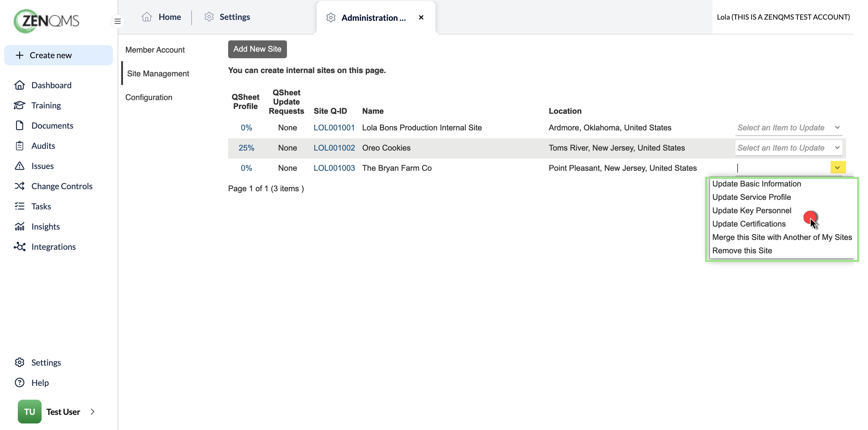Click the Insights chart icon
The width and height of the screenshot is (868, 430).
point(20,226)
